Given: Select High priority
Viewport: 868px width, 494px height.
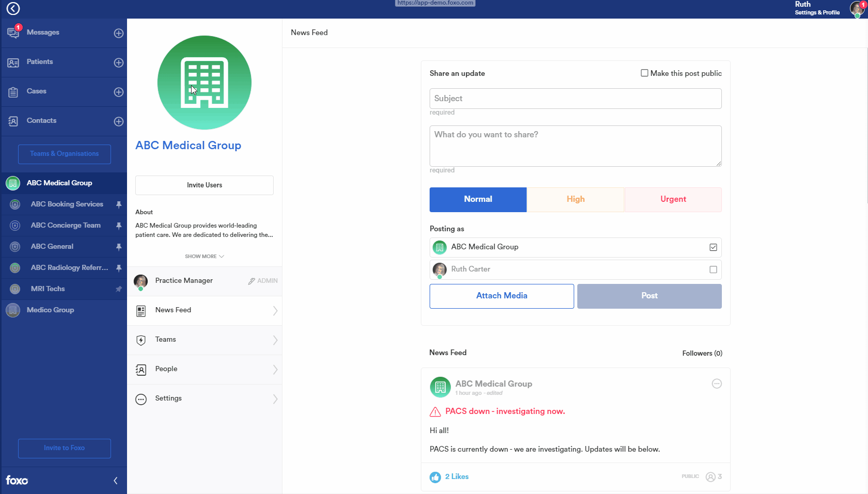Looking at the screenshot, I should (x=576, y=200).
